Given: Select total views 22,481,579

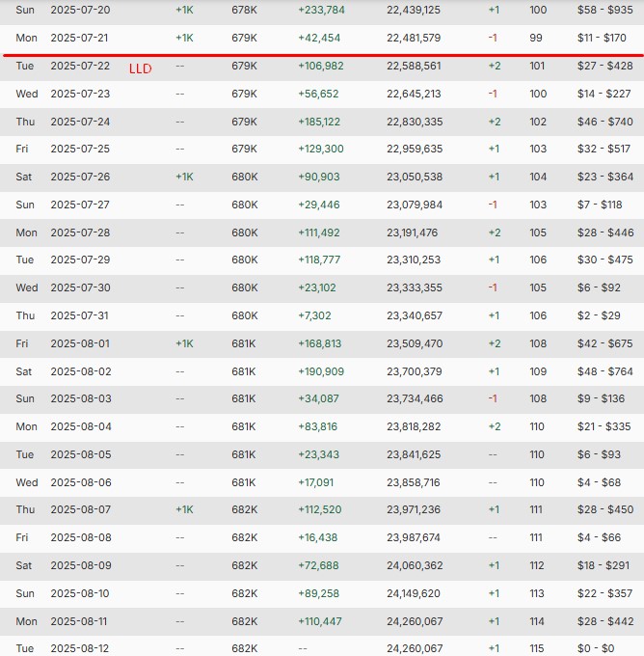Looking at the screenshot, I should [414, 38].
